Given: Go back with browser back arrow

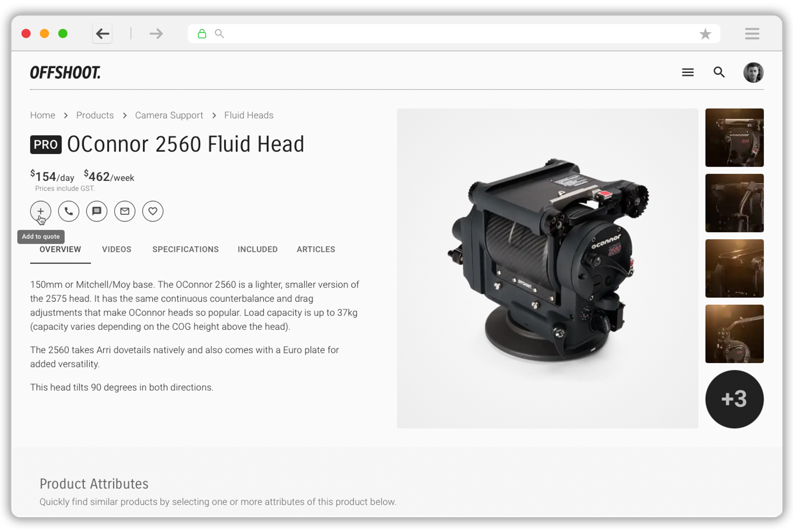Looking at the screenshot, I should 102,33.
